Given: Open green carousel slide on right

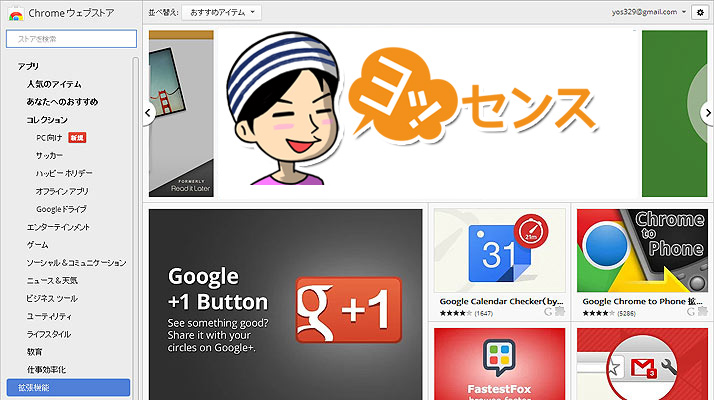Looking at the screenshot, I should tap(674, 113).
